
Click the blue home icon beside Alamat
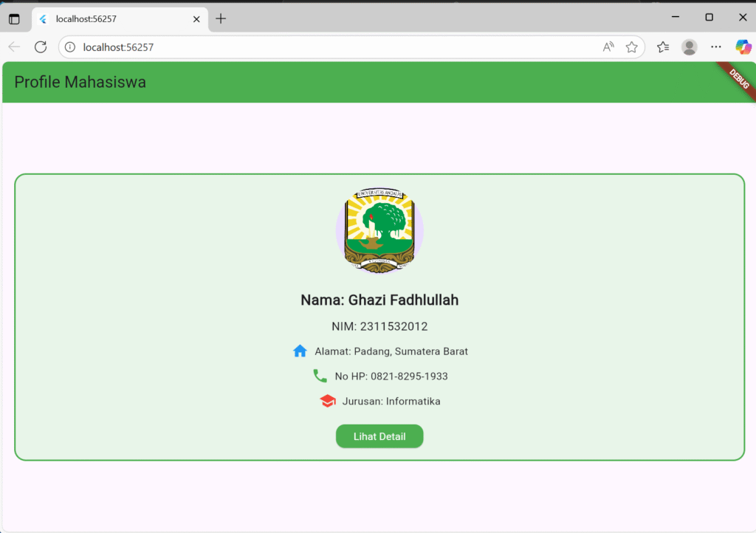tap(300, 351)
